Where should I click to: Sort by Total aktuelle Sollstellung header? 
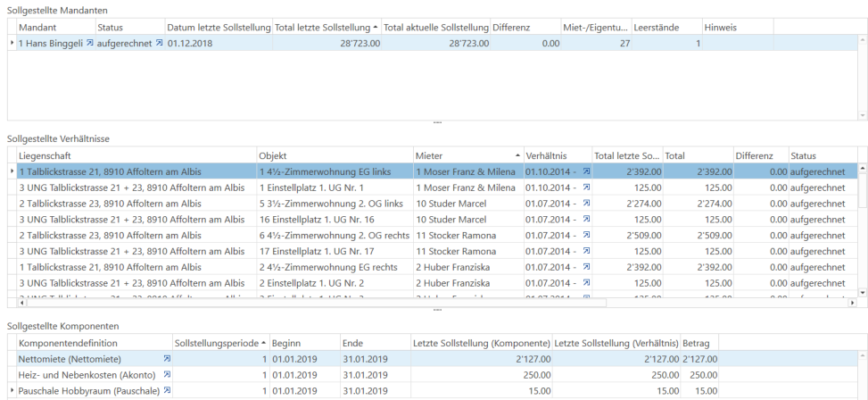(435, 27)
